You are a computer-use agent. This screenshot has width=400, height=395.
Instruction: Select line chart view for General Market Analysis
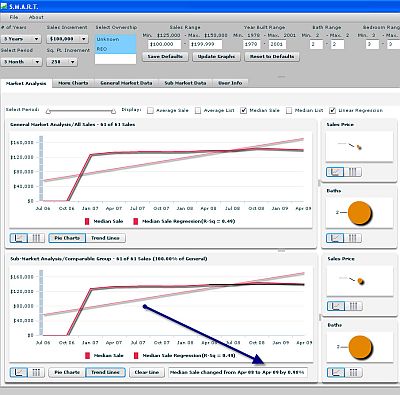tap(19, 238)
